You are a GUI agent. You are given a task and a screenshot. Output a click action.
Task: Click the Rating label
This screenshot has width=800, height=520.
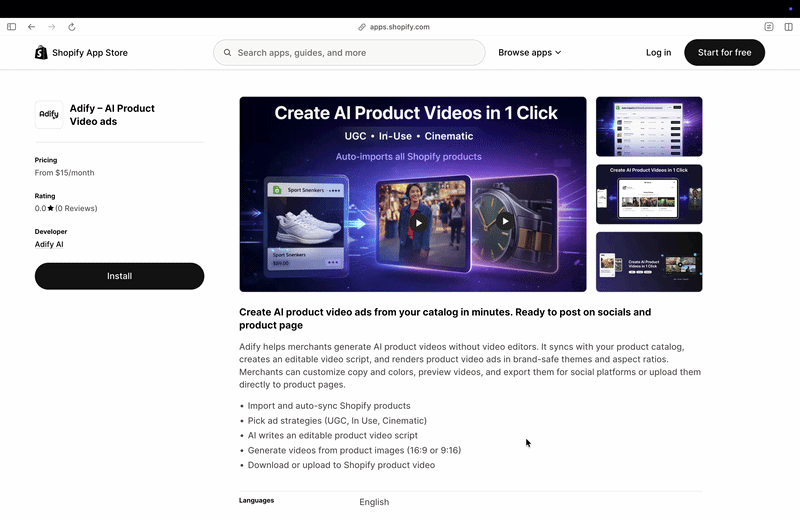45,195
